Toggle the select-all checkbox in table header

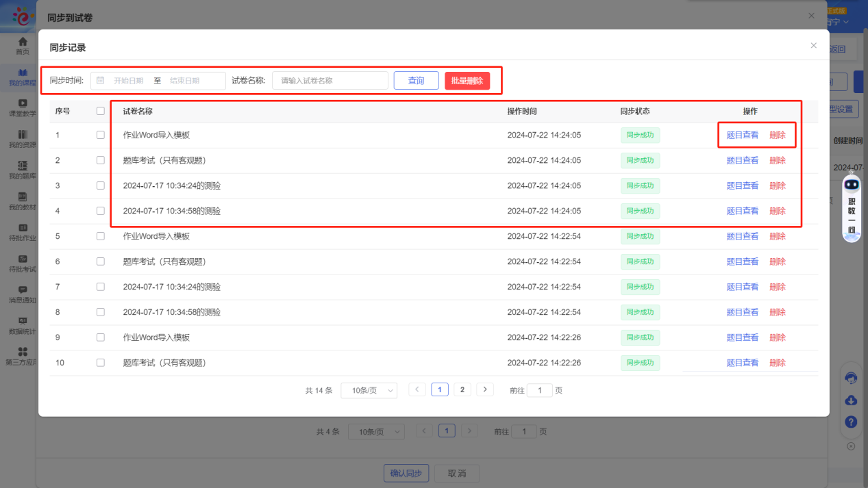[101, 111]
